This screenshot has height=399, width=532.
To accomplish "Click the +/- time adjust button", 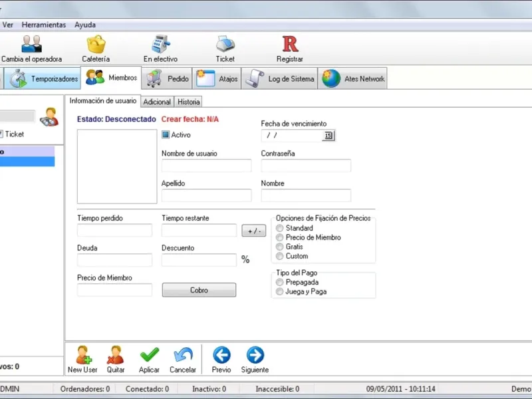I will [254, 231].
